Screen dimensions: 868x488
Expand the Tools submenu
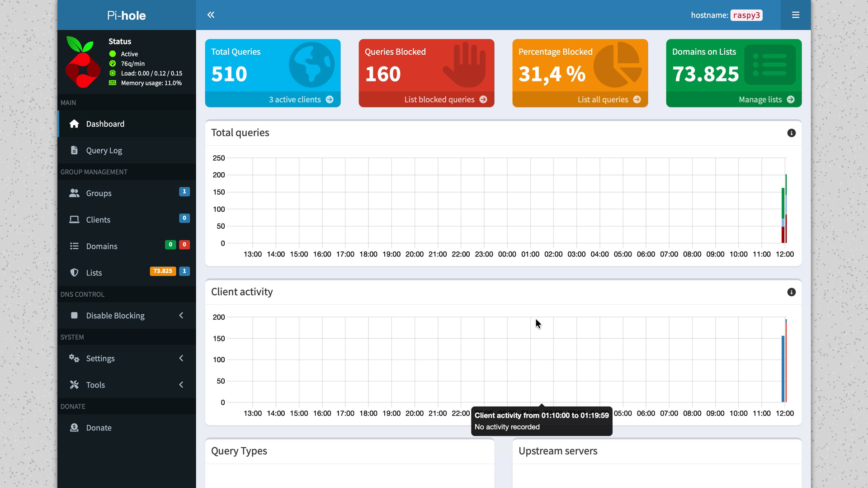pyautogui.click(x=181, y=384)
